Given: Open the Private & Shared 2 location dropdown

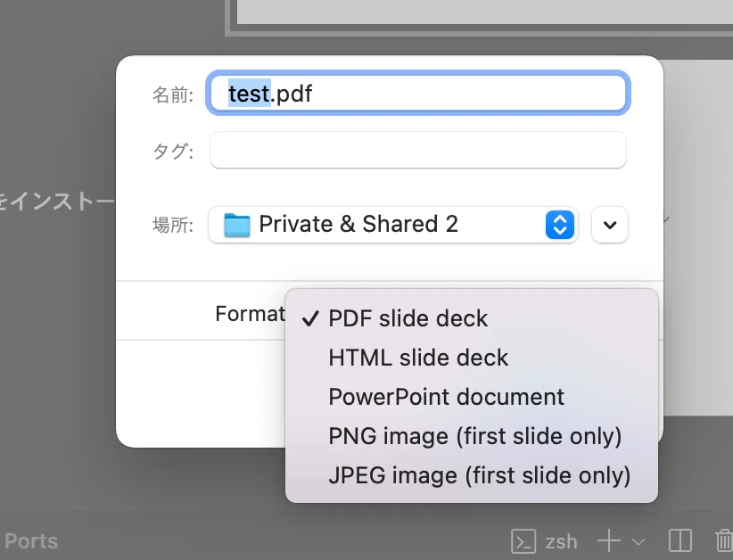Looking at the screenshot, I should tap(393, 225).
